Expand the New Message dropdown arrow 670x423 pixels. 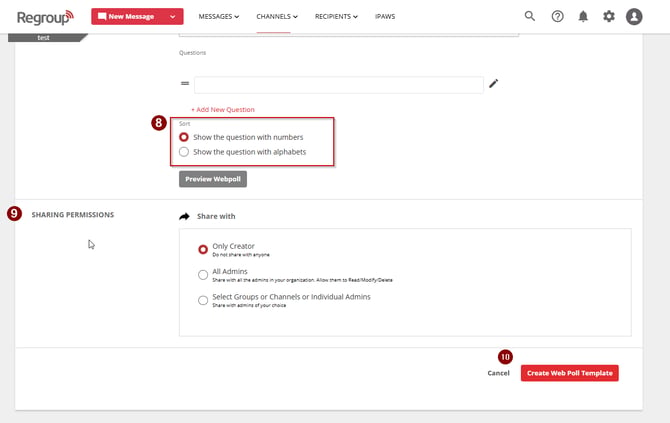[173, 17]
